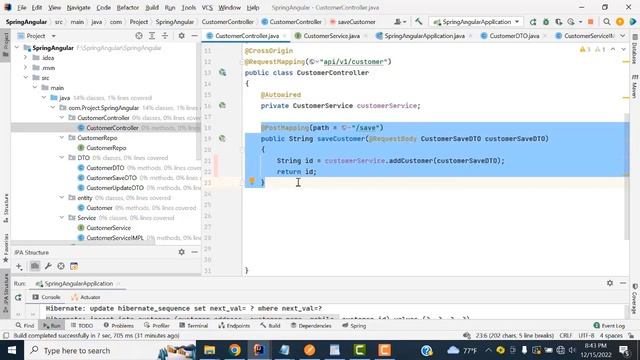Open the Terminal tool window

(193, 326)
